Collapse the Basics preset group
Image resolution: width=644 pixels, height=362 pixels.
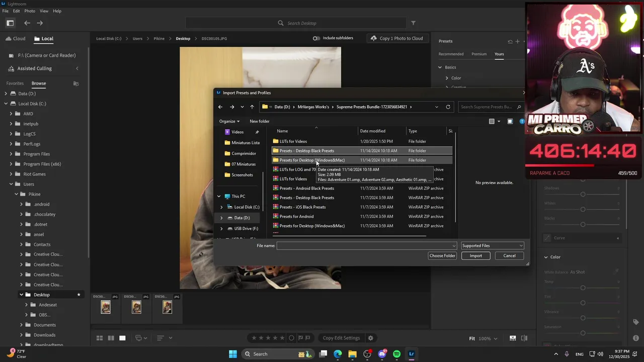[x=440, y=67]
